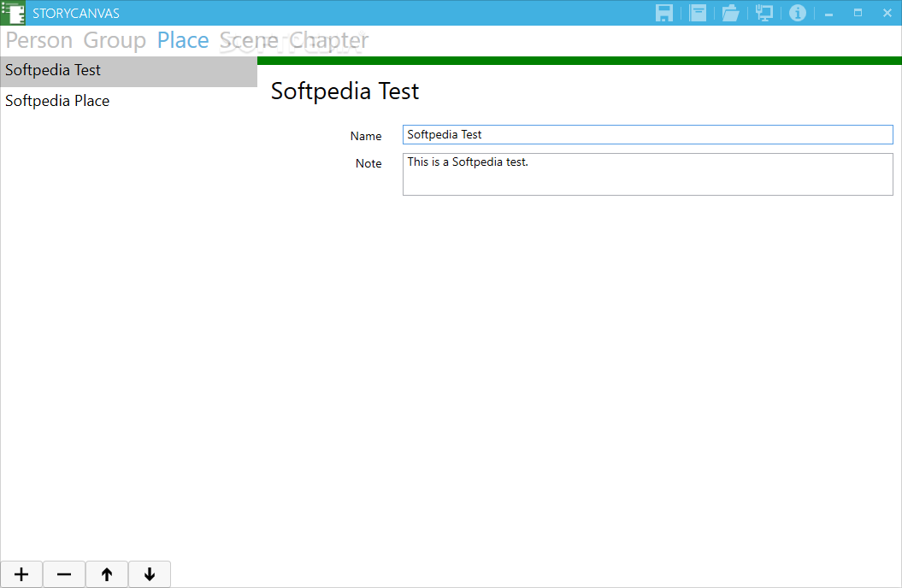Maximize the StoryCanvas window

coord(858,13)
